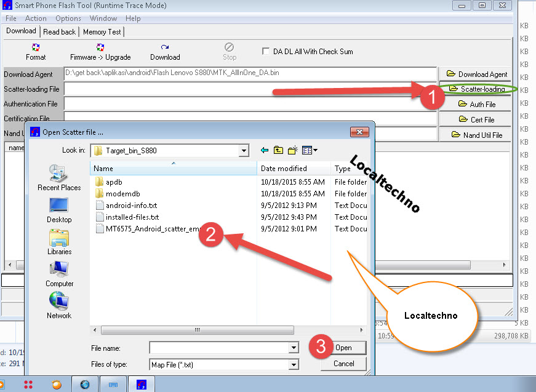This screenshot has width=536, height=392.
Task: Select the installed-files.txt file
Action: tap(132, 217)
